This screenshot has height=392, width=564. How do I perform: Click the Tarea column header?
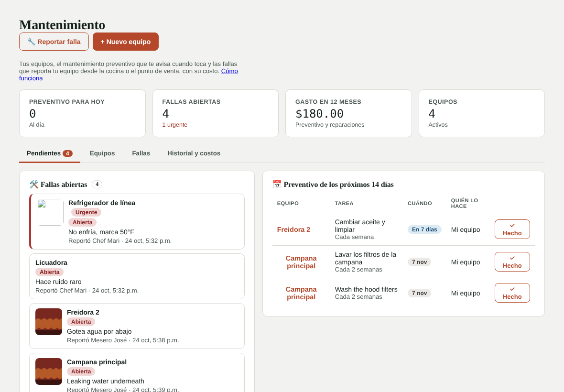344,203
